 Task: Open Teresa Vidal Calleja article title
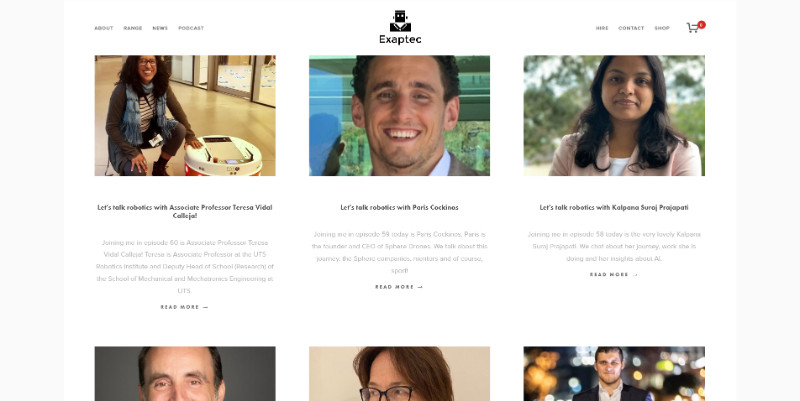coord(185,211)
